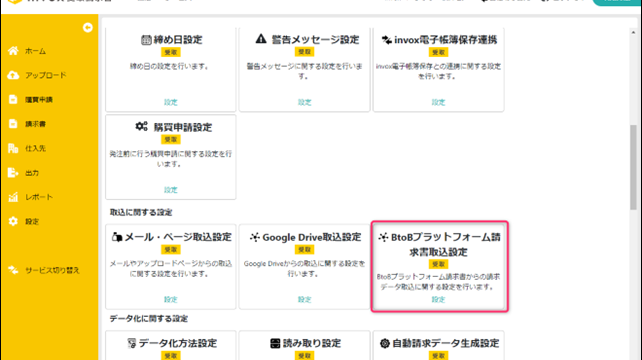Viewport: 642px width, 360px height.
Task: Click 設定 link under Google Drive取込設定
Action: [304, 299]
